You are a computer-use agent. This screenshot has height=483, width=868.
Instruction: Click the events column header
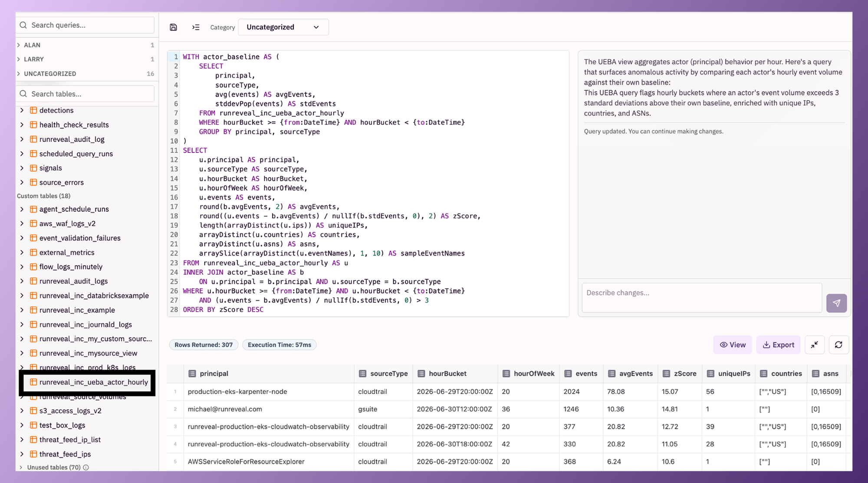click(x=581, y=374)
